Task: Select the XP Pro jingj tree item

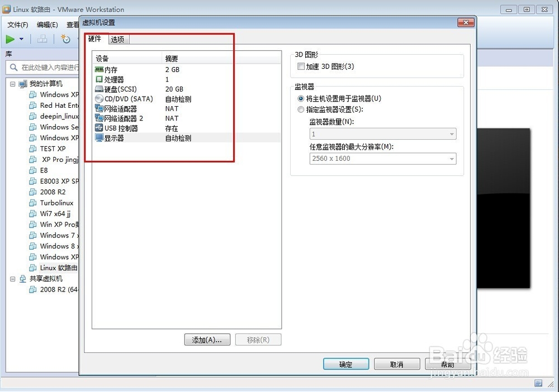Action: coord(60,160)
